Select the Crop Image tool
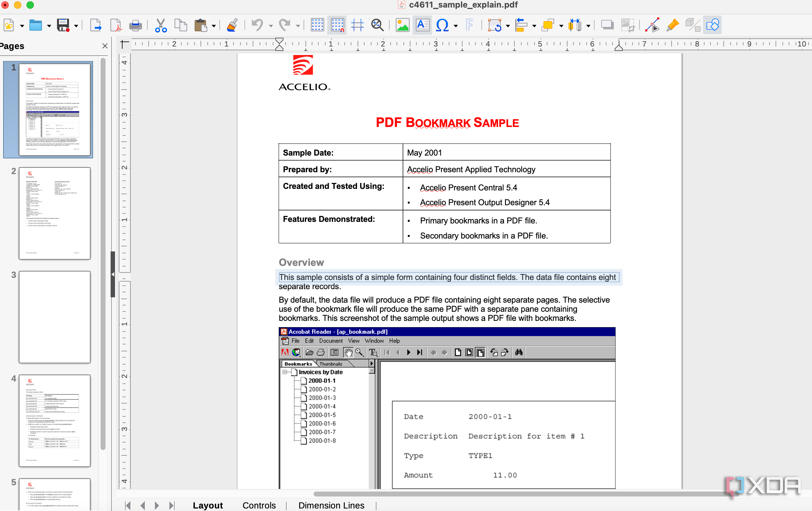The height and width of the screenshot is (511, 812). pyautogui.click(x=628, y=25)
